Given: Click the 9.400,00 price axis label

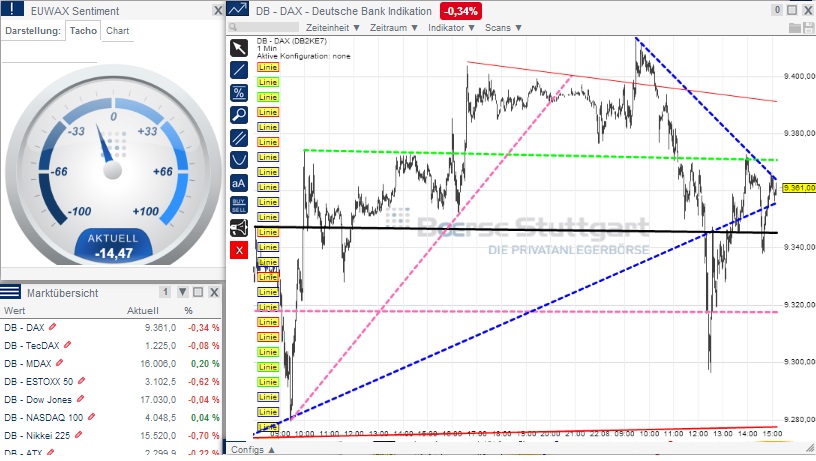Looking at the screenshot, I should [799, 76].
